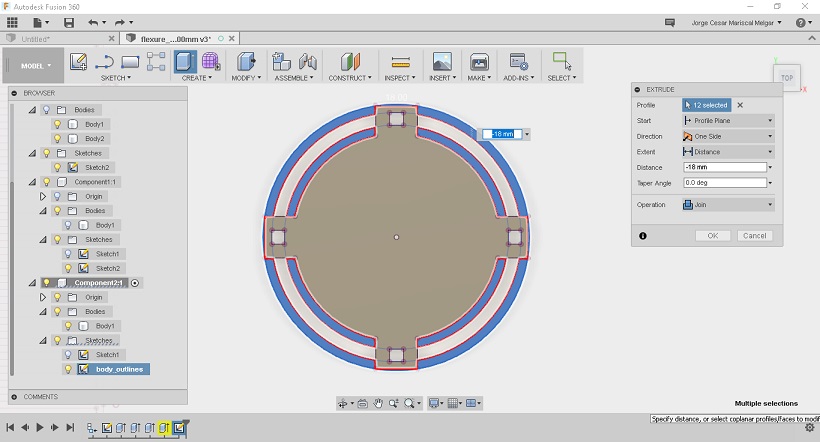The image size is (820, 442).
Task: Open the Create Form sculpt tool
Action: (x=211, y=62)
